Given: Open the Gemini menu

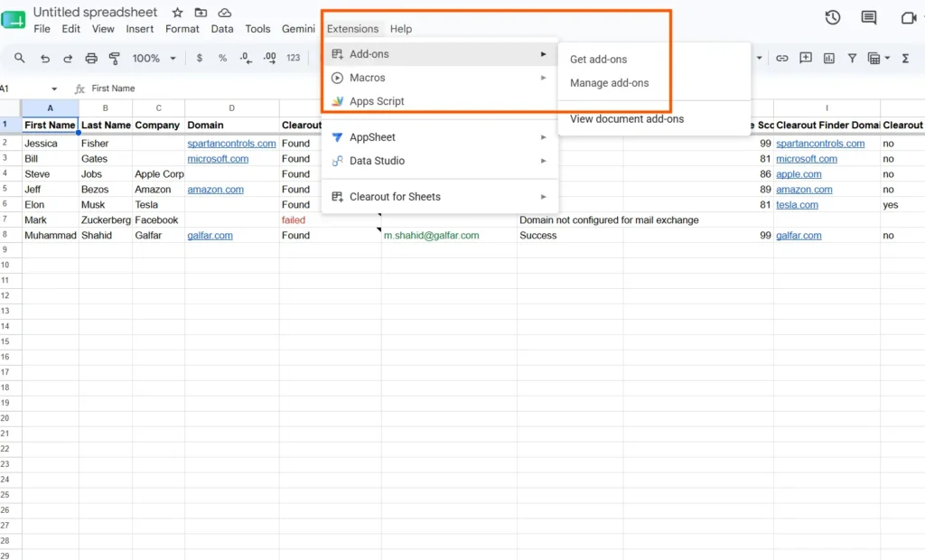Looking at the screenshot, I should 298,29.
